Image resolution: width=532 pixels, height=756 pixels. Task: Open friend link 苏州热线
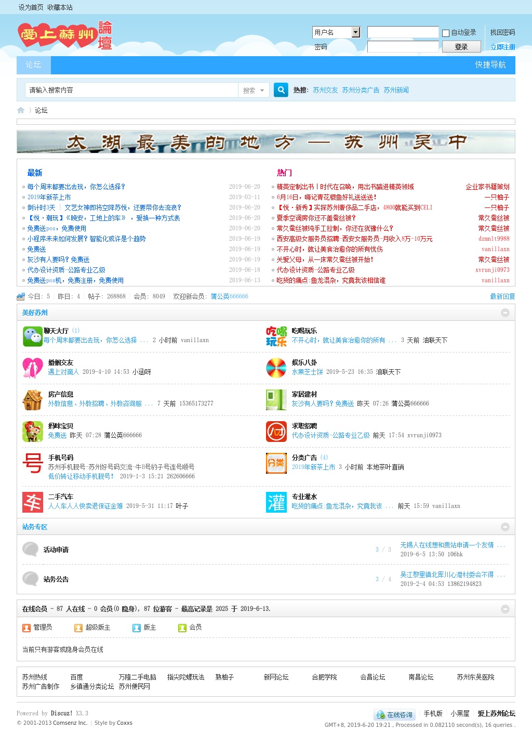tap(34, 677)
